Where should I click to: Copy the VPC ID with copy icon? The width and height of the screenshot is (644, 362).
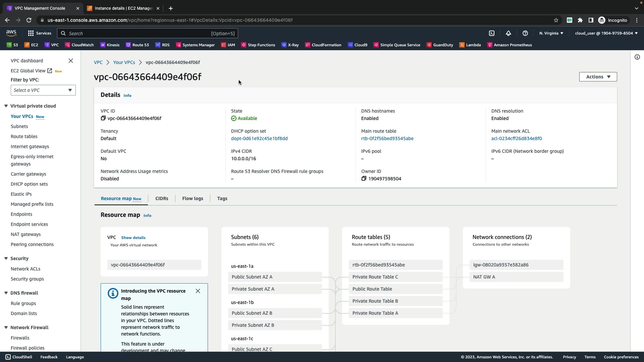pyautogui.click(x=103, y=118)
